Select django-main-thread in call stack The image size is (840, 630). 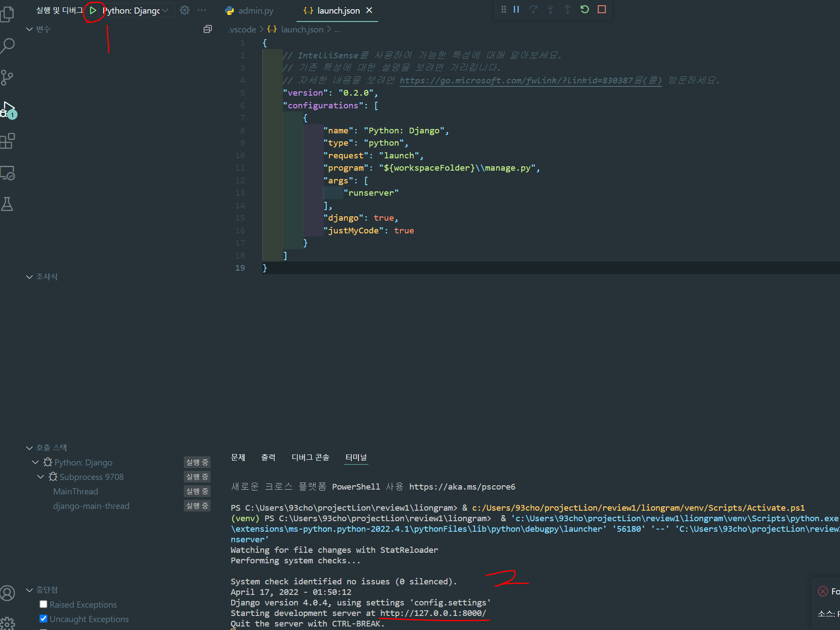(91, 506)
